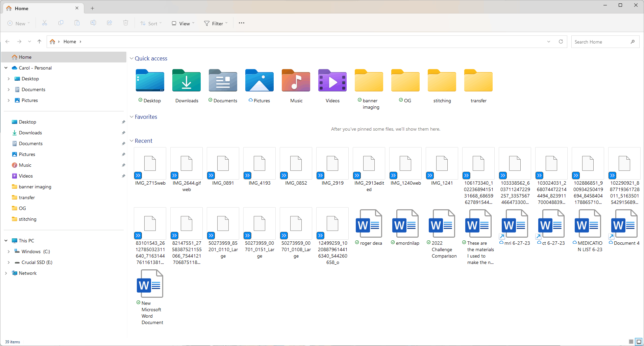Viewport: 644px width, 346px height.
Task: Select the roger dexa Word document
Action: pos(369,228)
